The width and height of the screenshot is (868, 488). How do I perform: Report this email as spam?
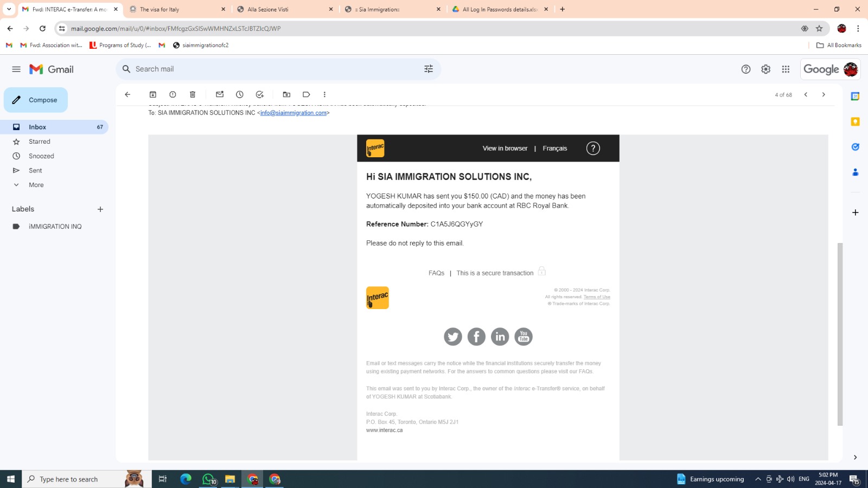[x=173, y=94]
